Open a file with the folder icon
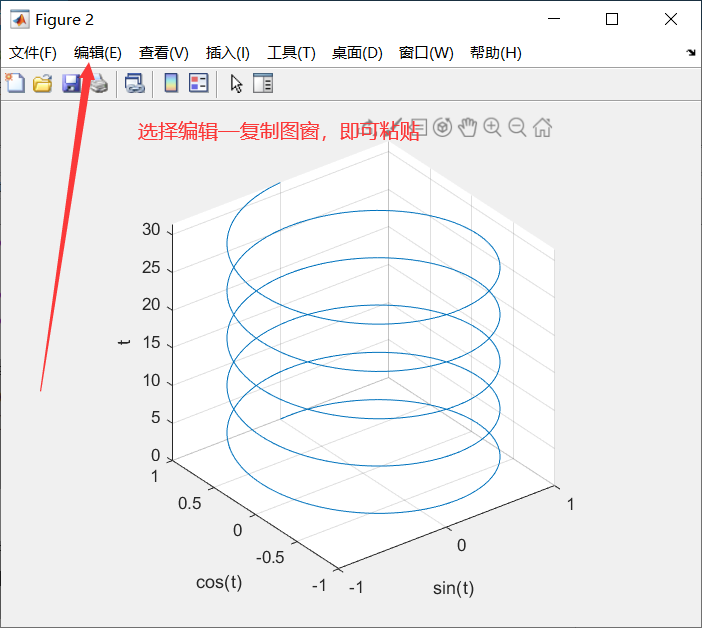Image resolution: width=702 pixels, height=628 pixels. 43,84
